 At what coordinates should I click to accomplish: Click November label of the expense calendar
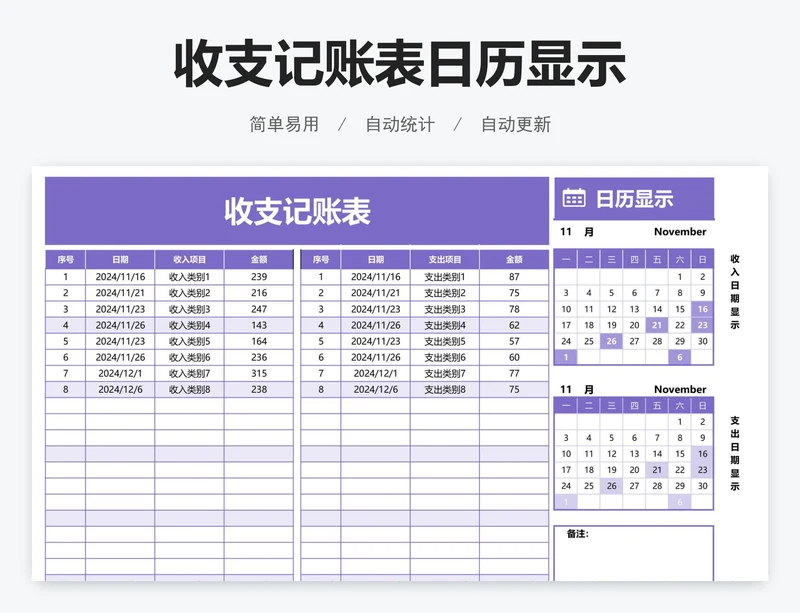pyautogui.click(x=680, y=389)
